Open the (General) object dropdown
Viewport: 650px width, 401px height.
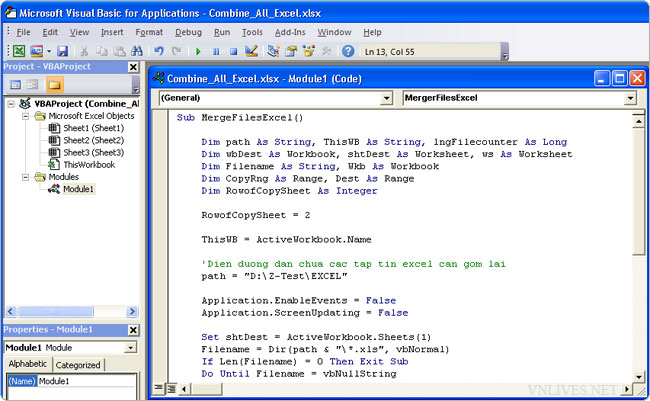tap(386, 98)
